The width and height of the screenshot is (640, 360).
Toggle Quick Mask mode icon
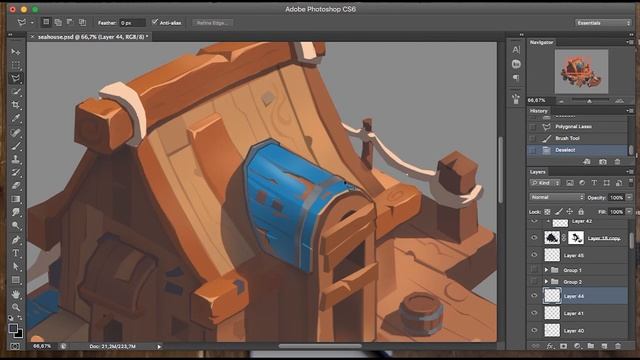(x=15, y=347)
